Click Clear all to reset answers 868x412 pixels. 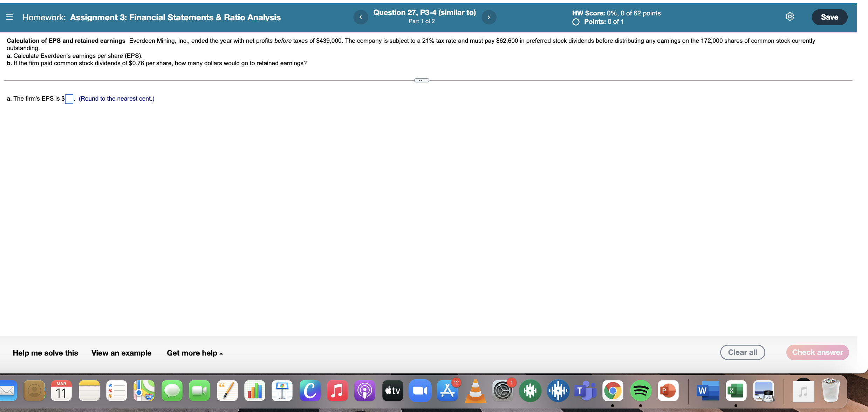(x=743, y=352)
